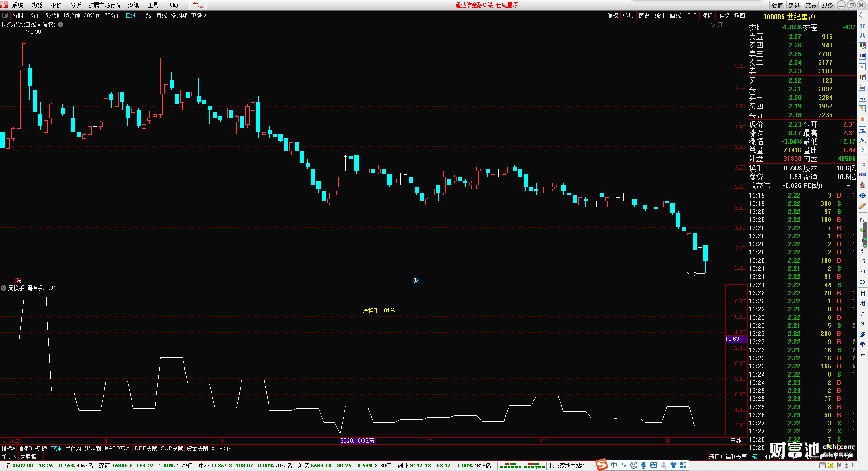Click the red trend line chart sidebar icon
The width and height of the screenshot is (868, 471).
coord(863,67)
